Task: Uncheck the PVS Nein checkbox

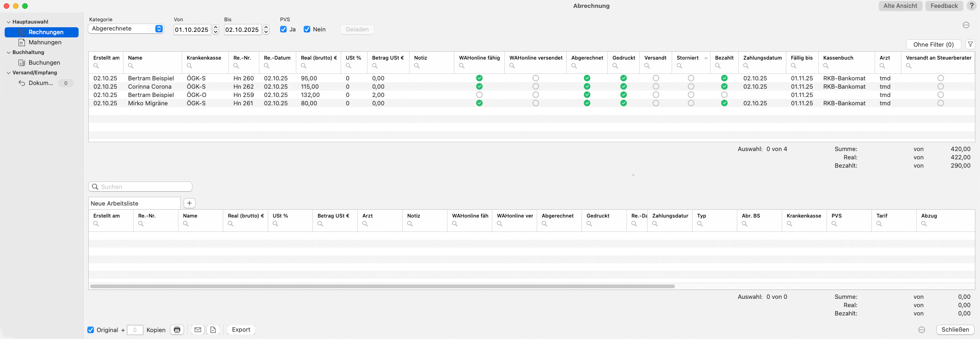Action: tap(307, 29)
